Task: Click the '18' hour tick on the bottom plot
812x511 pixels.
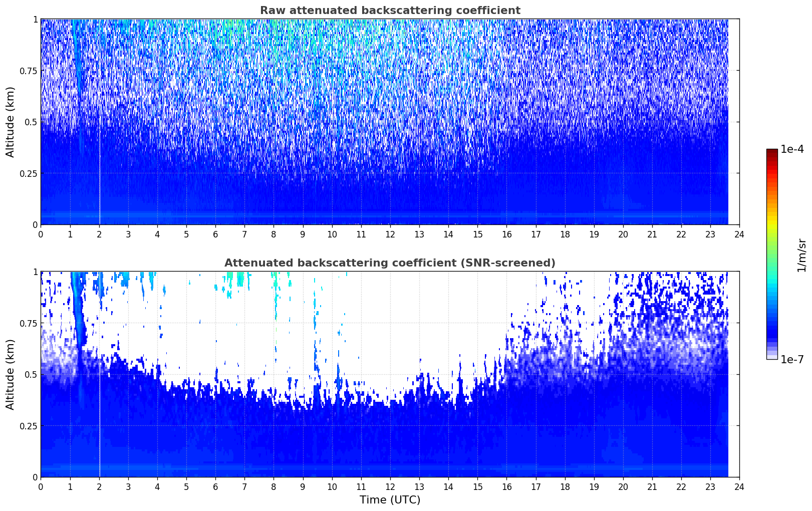Action: click(x=565, y=486)
